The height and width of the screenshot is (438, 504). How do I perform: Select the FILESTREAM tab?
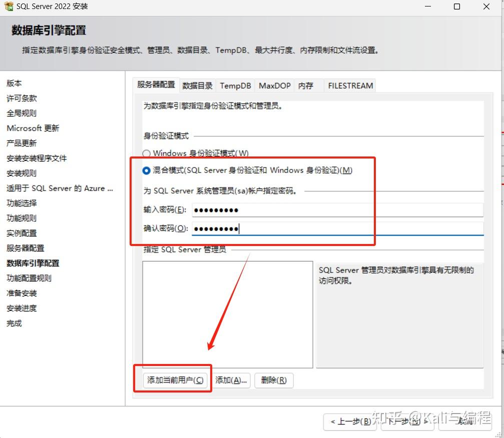click(350, 85)
